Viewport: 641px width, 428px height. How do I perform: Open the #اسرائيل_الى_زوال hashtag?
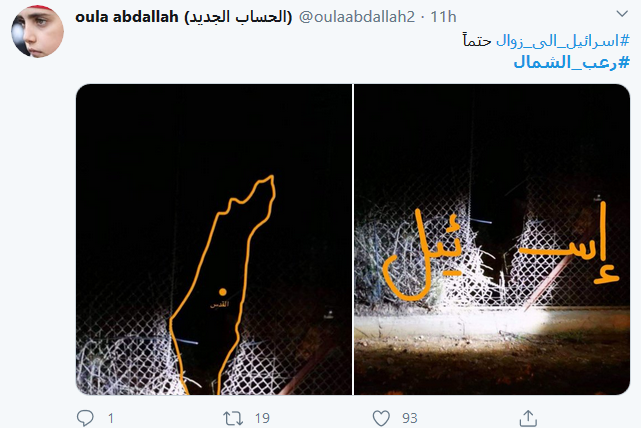pyautogui.click(x=563, y=41)
